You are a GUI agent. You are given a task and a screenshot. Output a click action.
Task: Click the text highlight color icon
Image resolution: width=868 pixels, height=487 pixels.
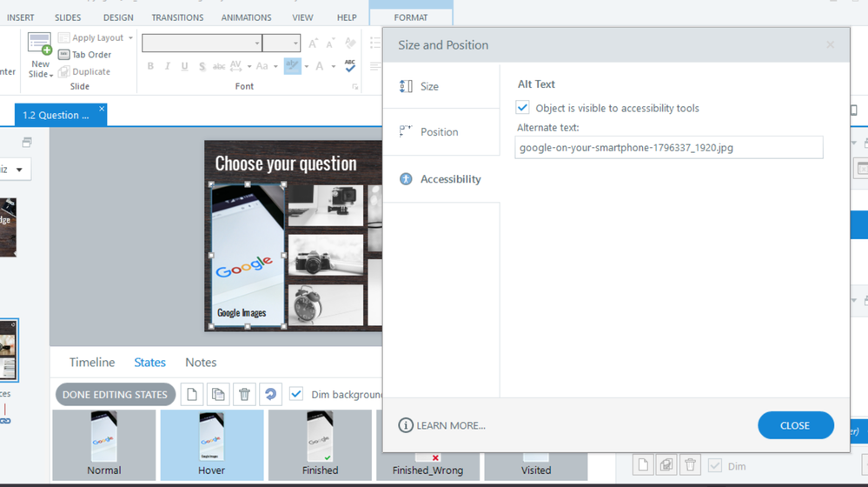point(292,66)
